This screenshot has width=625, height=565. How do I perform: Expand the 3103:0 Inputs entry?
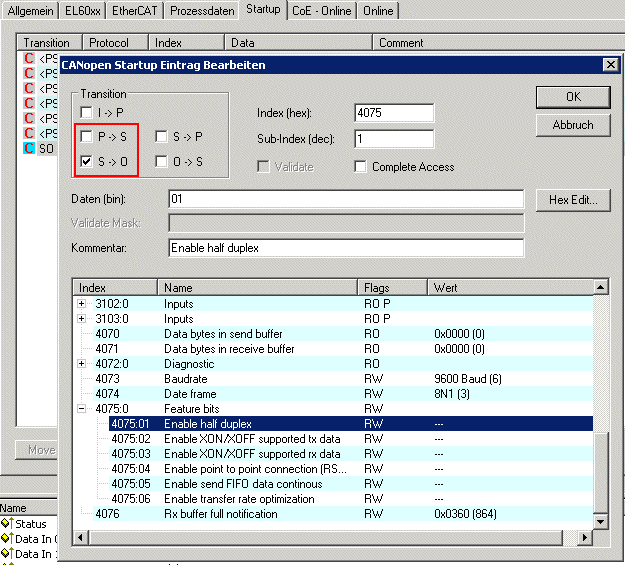pyautogui.click(x=81, y=319)
